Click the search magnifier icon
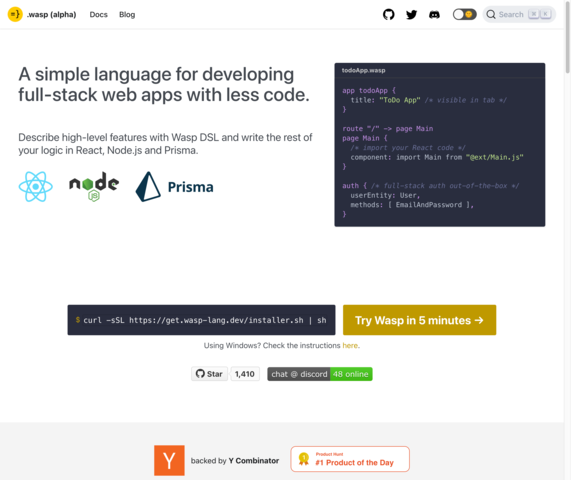This screenshot has height=480, width=571. point(491,15)
